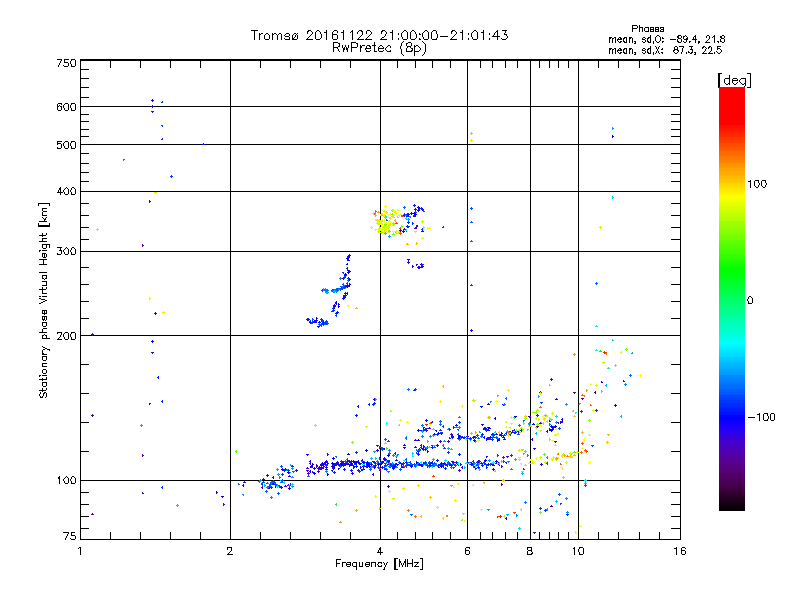
Task: Click the x-axis tick label '8'
Action: coord(530,551)
